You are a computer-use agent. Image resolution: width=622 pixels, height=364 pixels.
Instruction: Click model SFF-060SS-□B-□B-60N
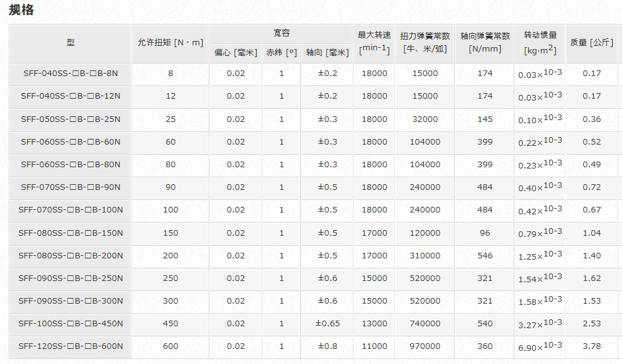pyautogui.click(x=70, y=142)
